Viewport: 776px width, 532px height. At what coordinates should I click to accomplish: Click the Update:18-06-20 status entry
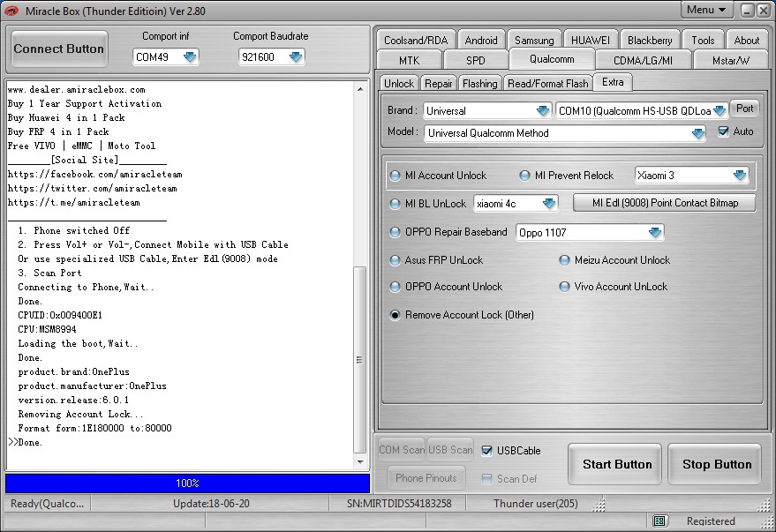[211, 503]
